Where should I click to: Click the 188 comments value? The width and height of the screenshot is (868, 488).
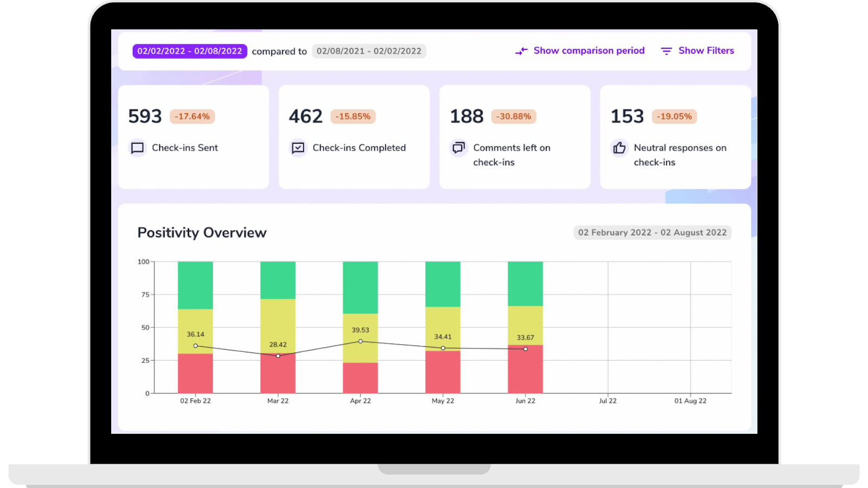(x=467, y=117)
